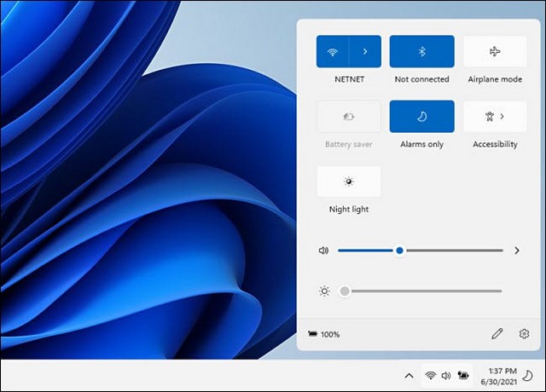This screenshot has width=546, height=392.
Task: Toggle the Bluetooth button
Action: [x=421, y=51]
